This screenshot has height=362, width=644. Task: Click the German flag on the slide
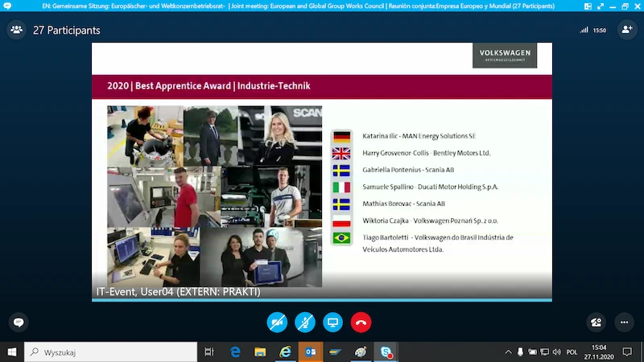point(341,136)
